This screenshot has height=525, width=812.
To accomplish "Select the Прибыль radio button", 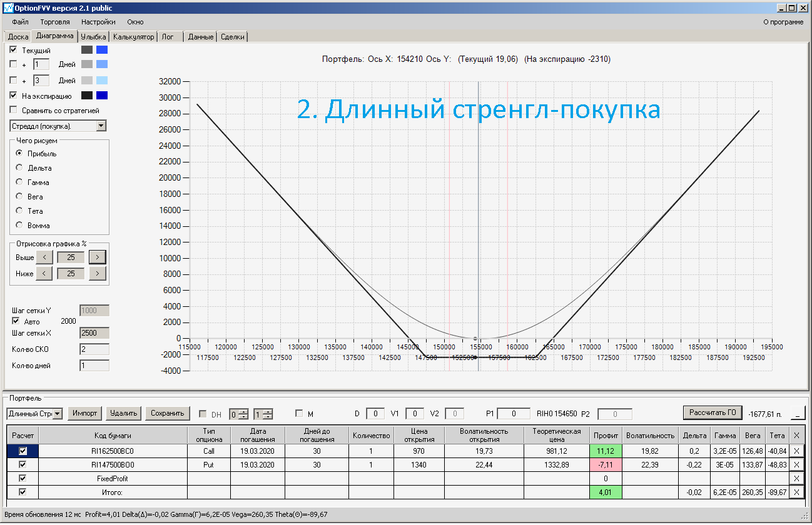I will click(x=19, y=153).
